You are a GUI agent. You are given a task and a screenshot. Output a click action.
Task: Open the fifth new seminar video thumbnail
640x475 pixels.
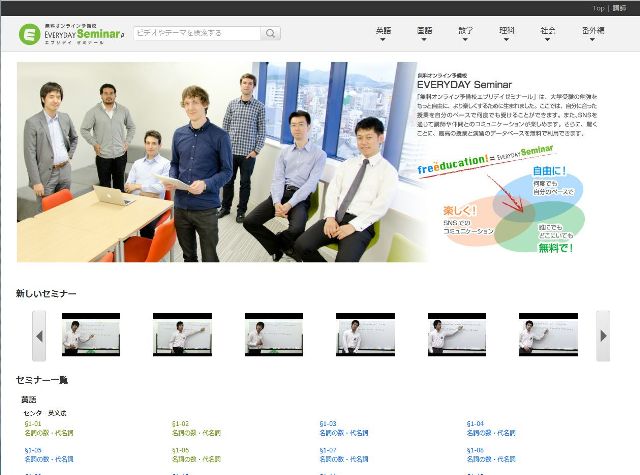[x=457, y=335]
